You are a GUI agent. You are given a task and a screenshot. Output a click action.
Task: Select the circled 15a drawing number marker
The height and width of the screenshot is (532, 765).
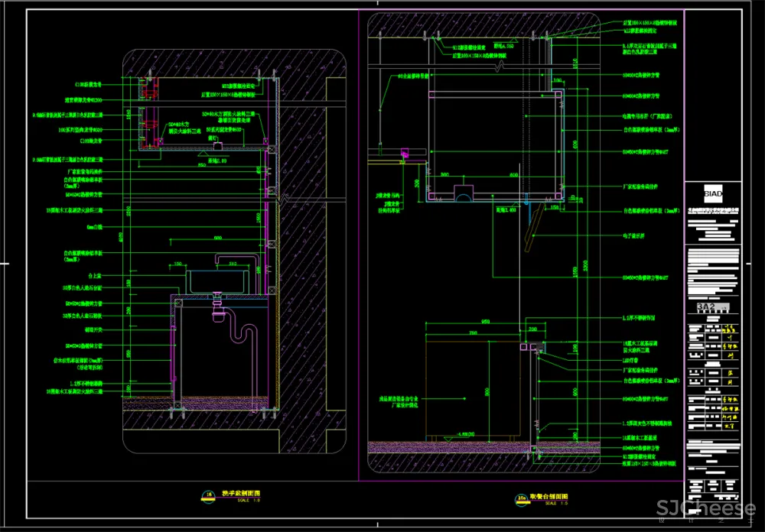(x=522, y=500)
